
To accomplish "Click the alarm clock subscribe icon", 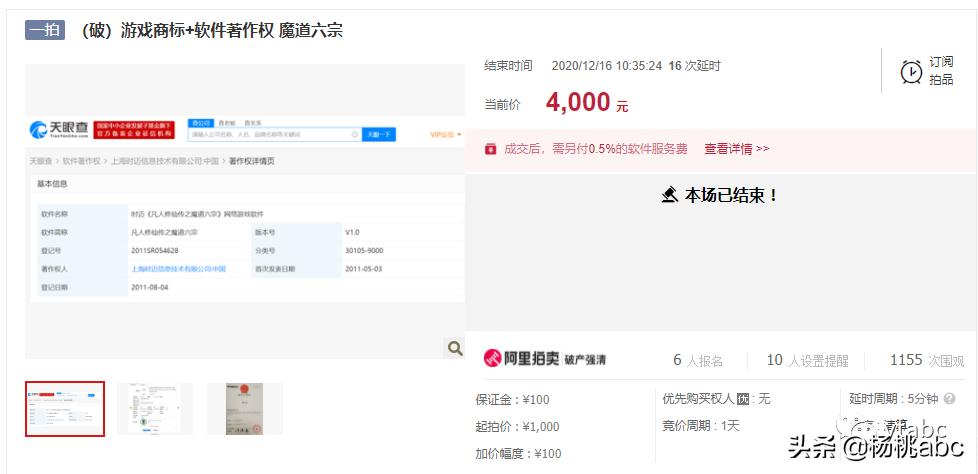I will (911, 72).
